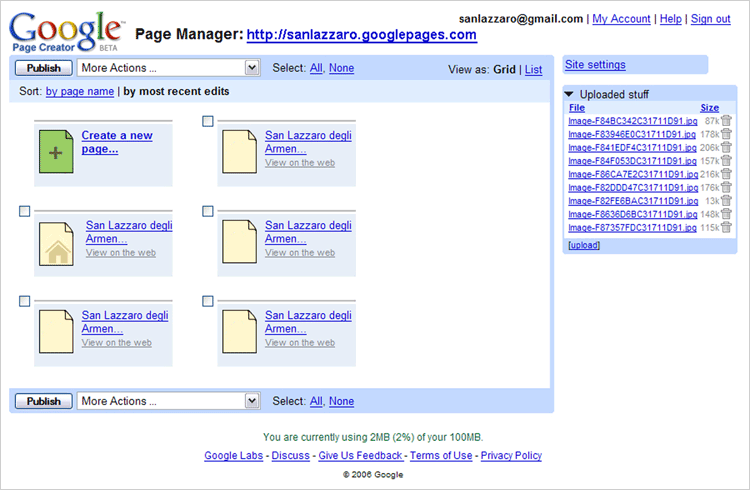The height and width of the screenshot is (490, 750).
Task: Select All pages in top toolbar
Action: click(316, 68)
